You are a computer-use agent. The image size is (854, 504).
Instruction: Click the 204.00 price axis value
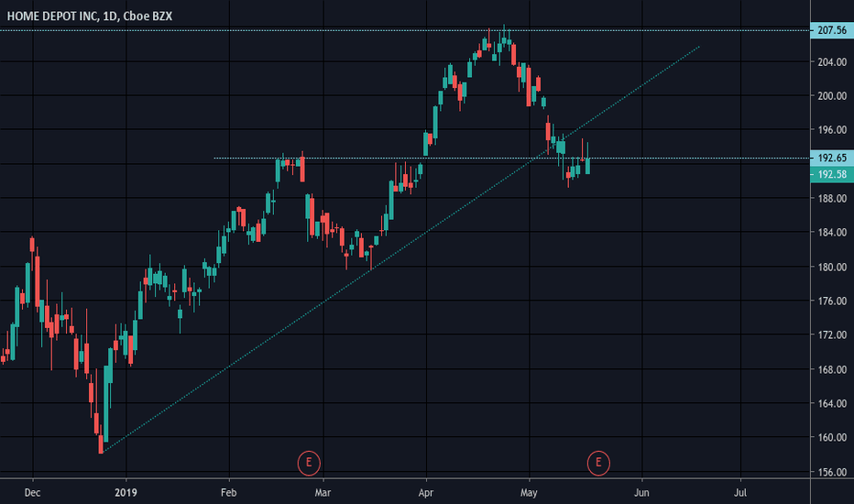point(832,62)
